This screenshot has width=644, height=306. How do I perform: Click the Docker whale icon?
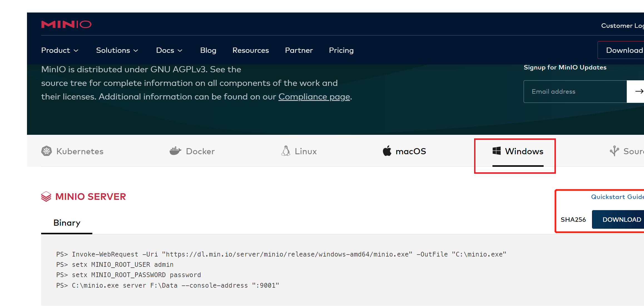(x=175, y=151)
